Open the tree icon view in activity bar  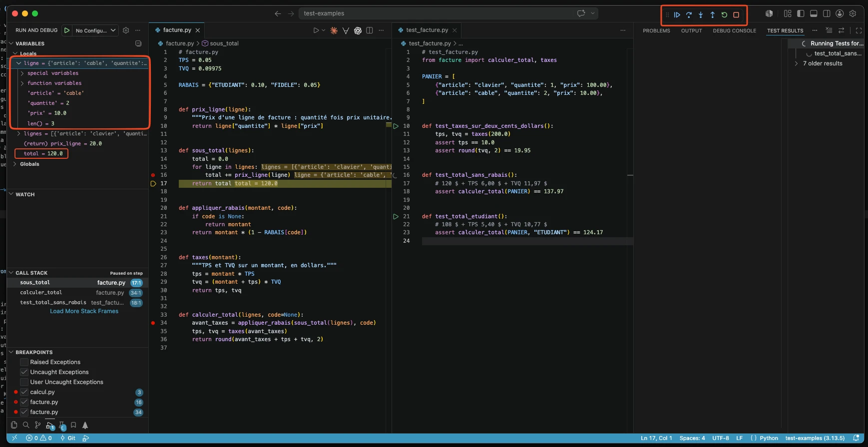[85, 425]
